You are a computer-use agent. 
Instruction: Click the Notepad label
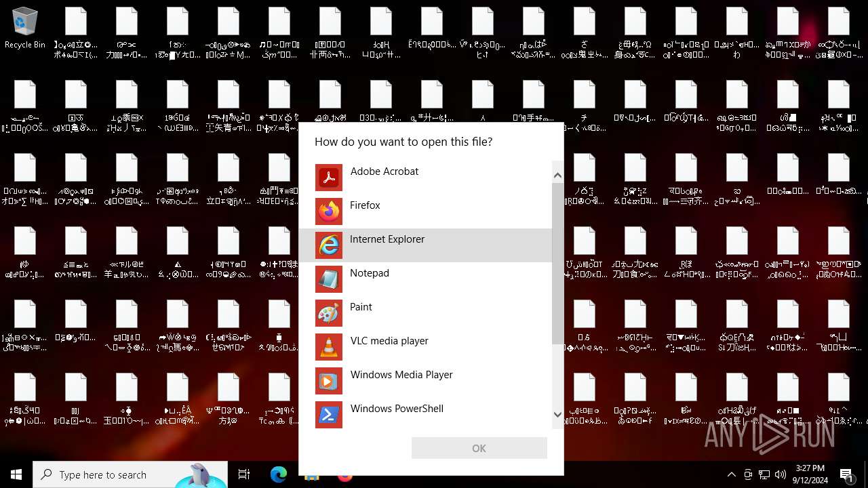(370, 273)
